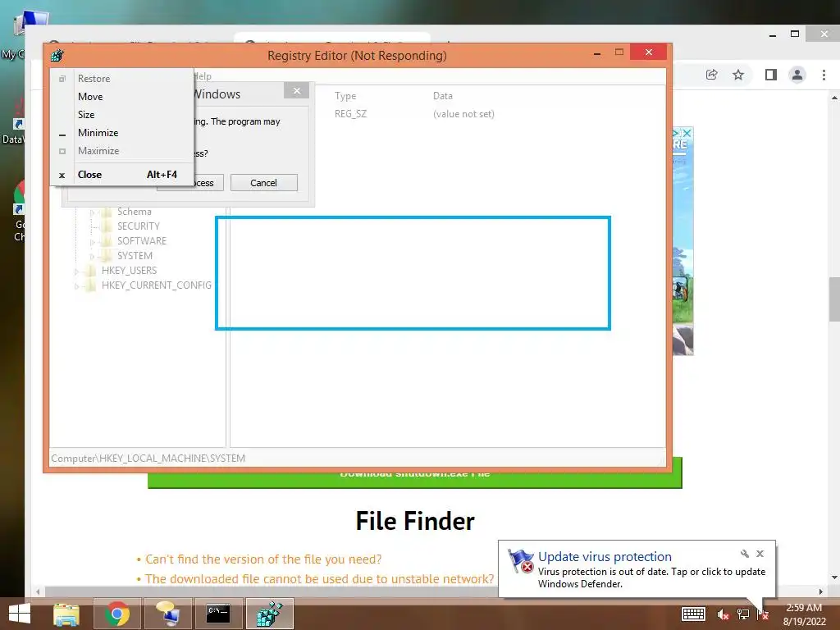The image size is (840, 630).
Task: Open Google Chrome from the taskbar
Action: coord(117,614)
